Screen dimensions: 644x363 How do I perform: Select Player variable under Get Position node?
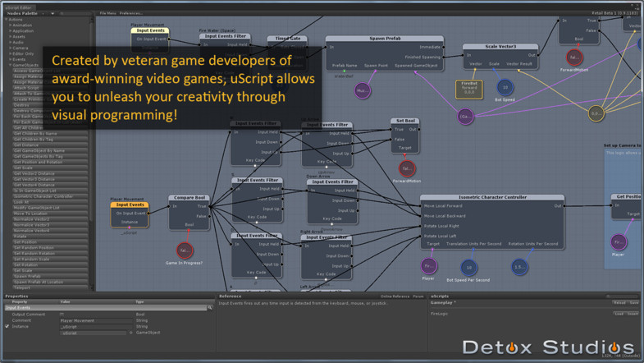618,242
